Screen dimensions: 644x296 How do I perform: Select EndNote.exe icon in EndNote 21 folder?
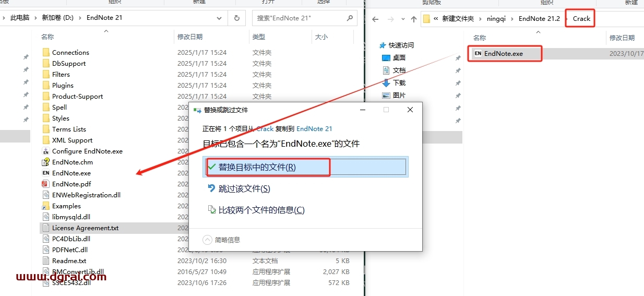point(46,173)
